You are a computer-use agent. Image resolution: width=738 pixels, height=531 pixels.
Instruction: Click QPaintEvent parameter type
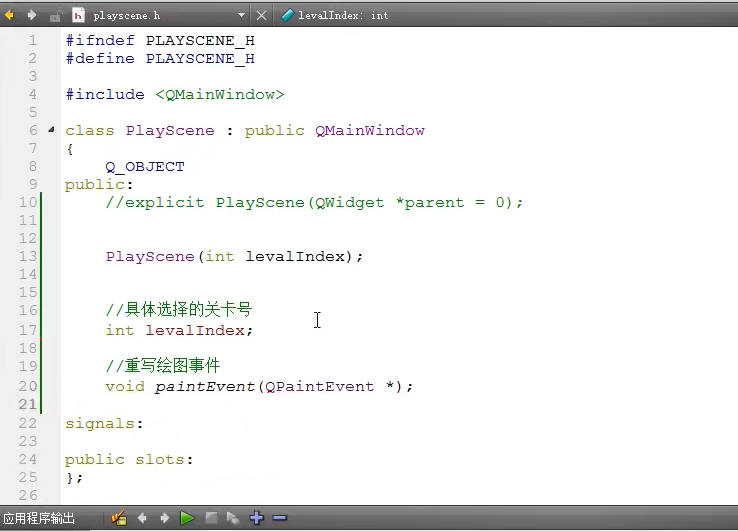(320, 386)
